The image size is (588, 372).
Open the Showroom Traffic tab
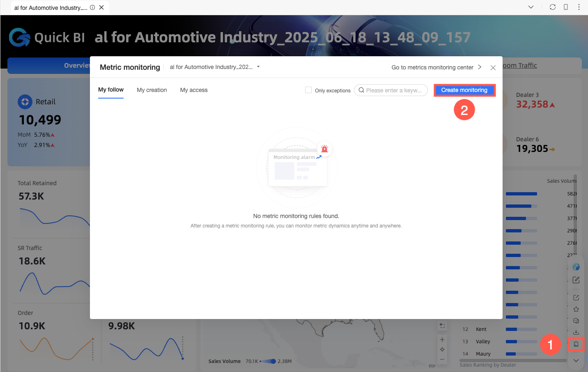click(x=520, y=65)
